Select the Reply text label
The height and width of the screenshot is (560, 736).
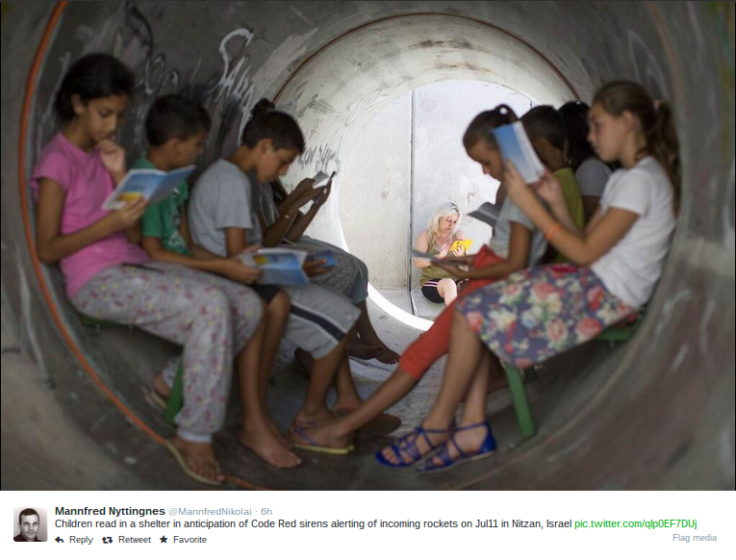coord(81,540)
